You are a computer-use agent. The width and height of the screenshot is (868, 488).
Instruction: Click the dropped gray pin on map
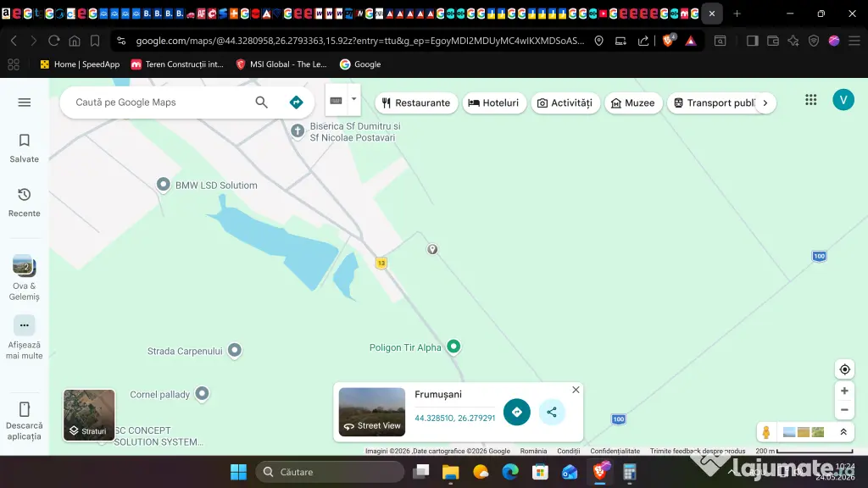point(432,250)
